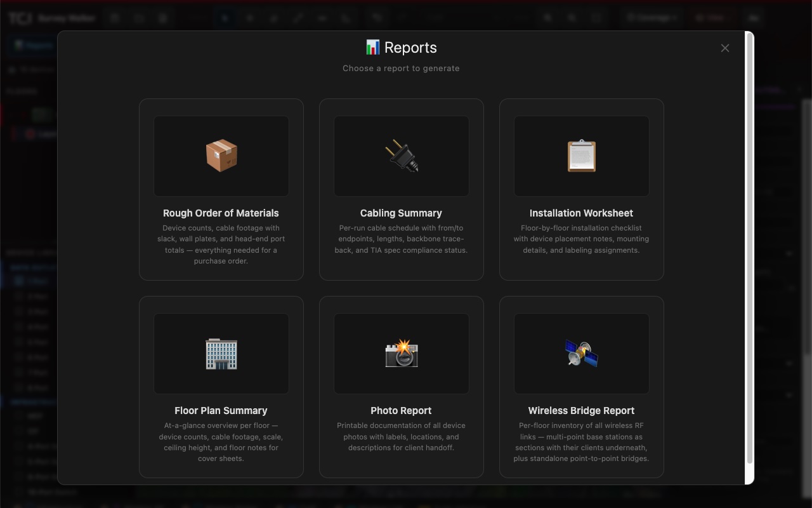The height and width of the screenshot is (508, 812).
Task: Click 'Choose a report to generate' subtitle
Action: click(x=402, y=68)
